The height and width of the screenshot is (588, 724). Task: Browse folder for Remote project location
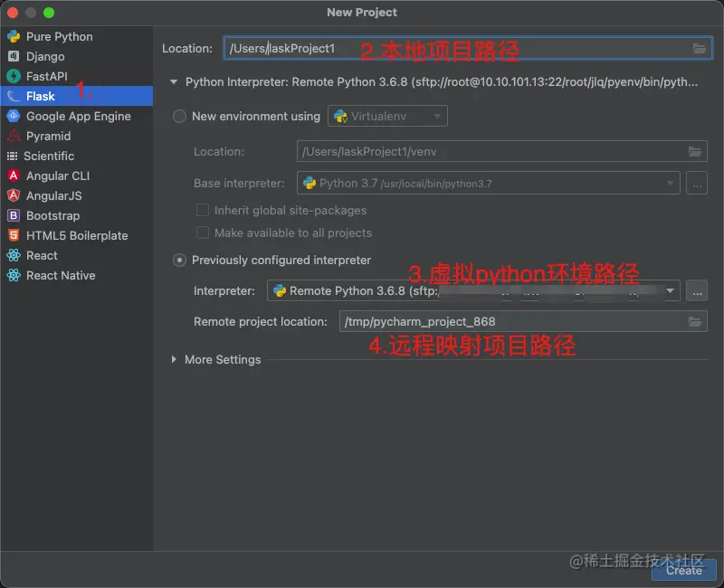point(695,322)
